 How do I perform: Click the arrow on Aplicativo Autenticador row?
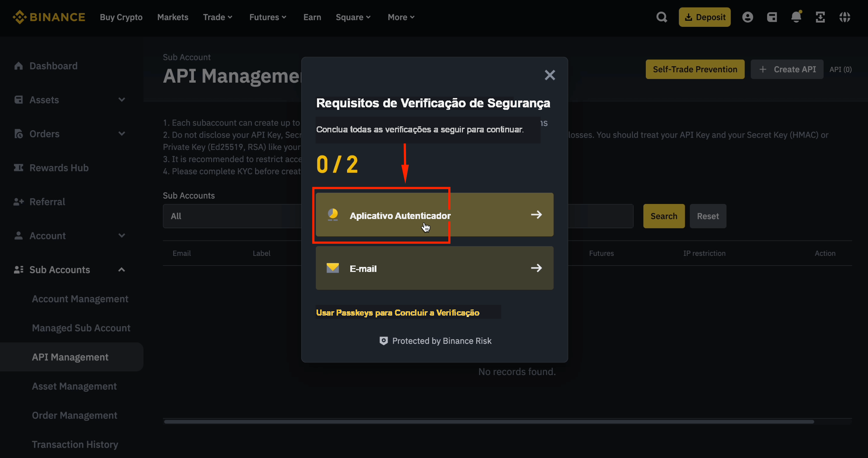(536, 215)
